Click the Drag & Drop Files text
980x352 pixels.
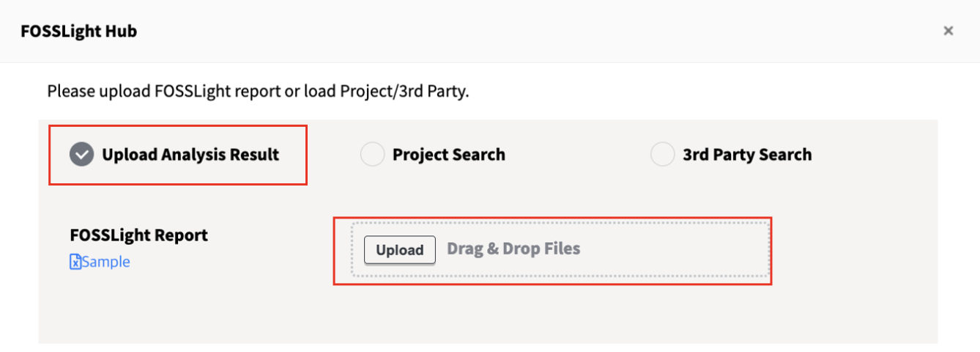click(513, 249)
